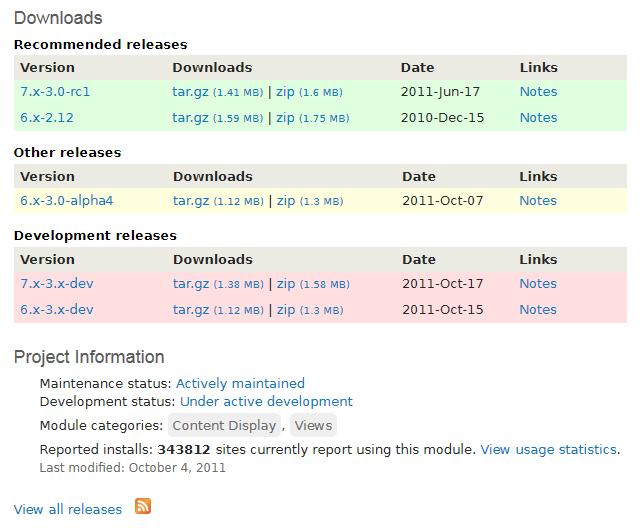
Task: Select the date 2011-Oct-07
Action: click(442, 201)
